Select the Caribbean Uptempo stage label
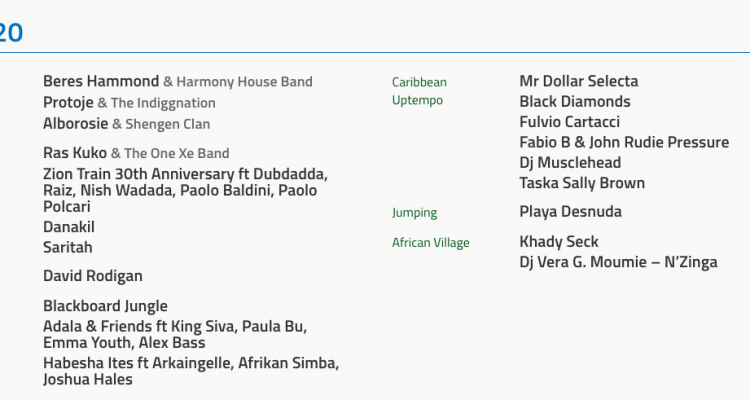 419,91
